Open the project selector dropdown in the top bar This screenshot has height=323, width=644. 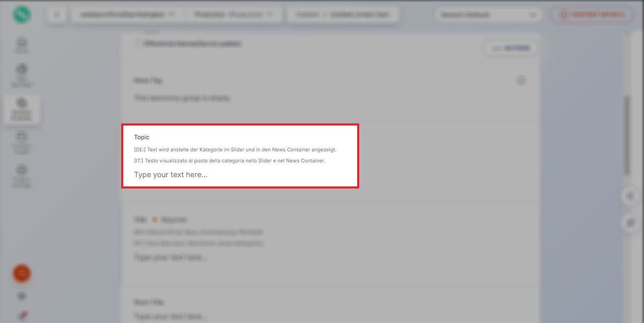pyautogui.click(x=127, y=15)
